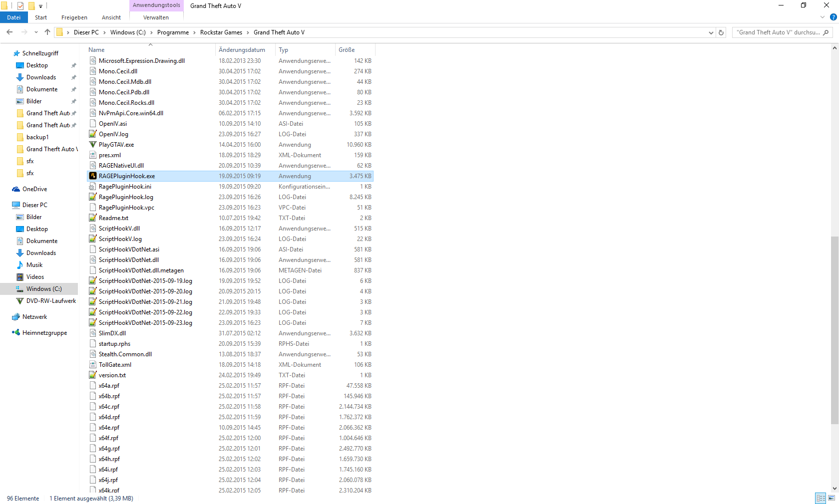
Task: Select the TollGate.xml file name
Action: (x=115, y=365)
